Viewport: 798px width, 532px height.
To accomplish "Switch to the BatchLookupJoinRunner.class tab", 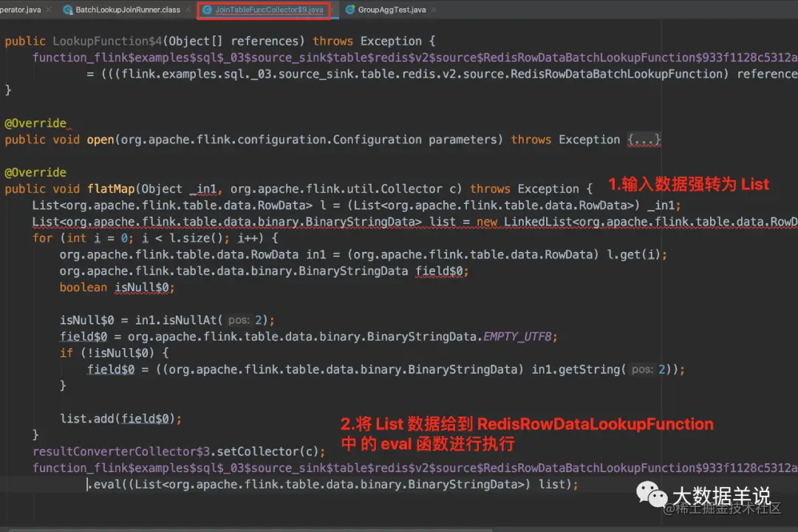I will (127, 10).
